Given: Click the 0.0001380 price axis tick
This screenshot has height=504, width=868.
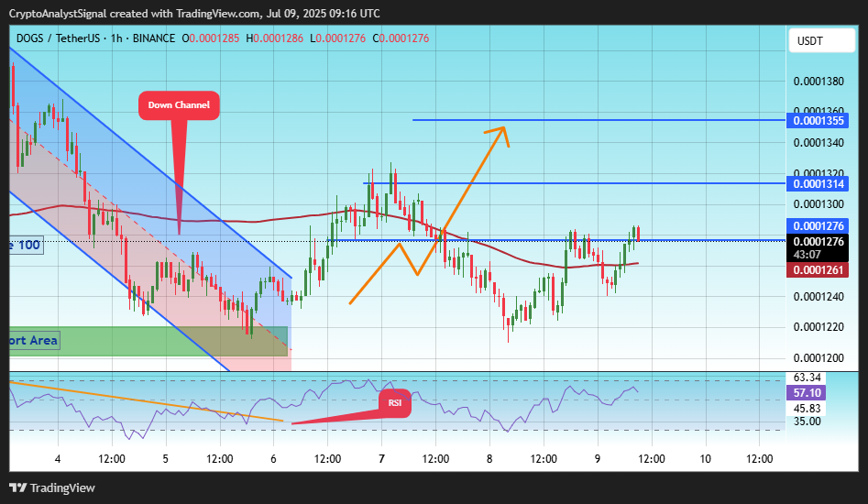Looking at the screenshot, I should 819,82.
